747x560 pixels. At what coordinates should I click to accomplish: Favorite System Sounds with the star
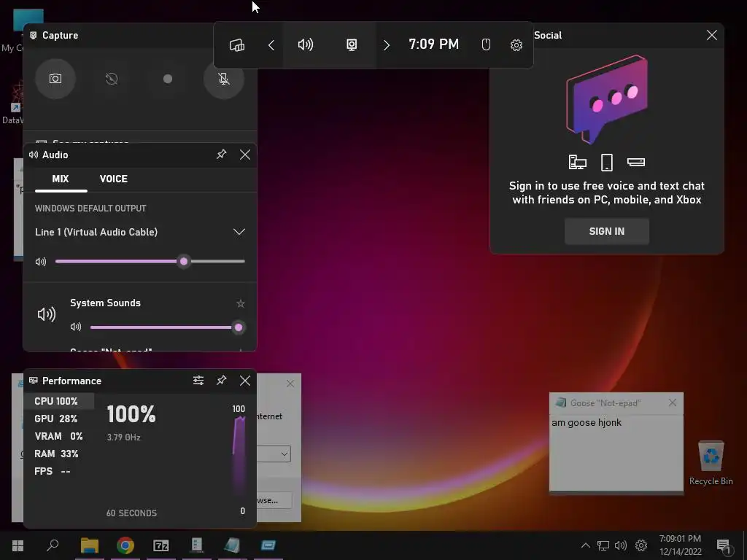[241, 303]
